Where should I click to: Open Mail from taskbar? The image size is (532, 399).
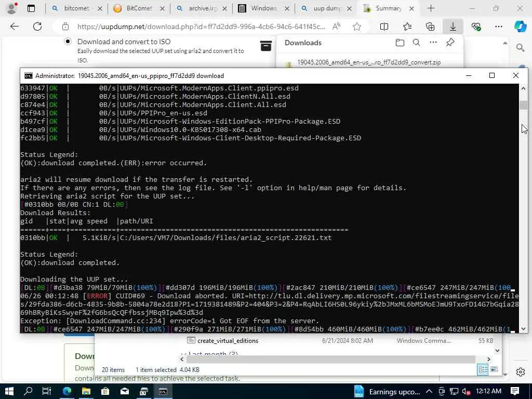pos(125,392)
